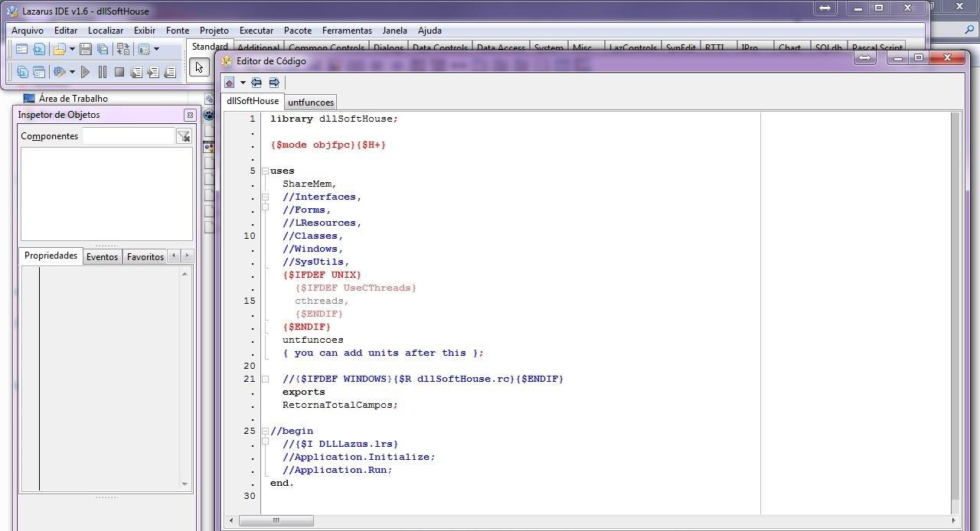Image resolution: width=980 pixels, height=531 pixels.
Task: Open the Fonte menu
Action: click(178, 31)
